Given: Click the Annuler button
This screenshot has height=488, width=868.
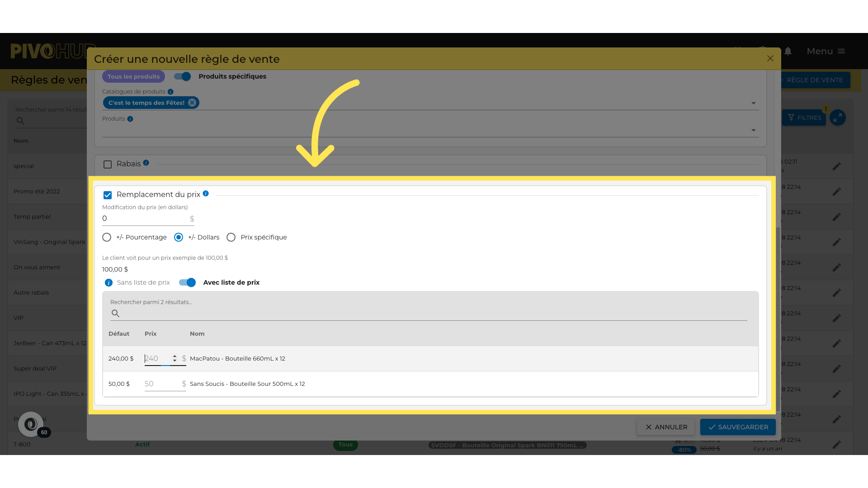Looking at the screenshot, I should [x=666, y=427].
